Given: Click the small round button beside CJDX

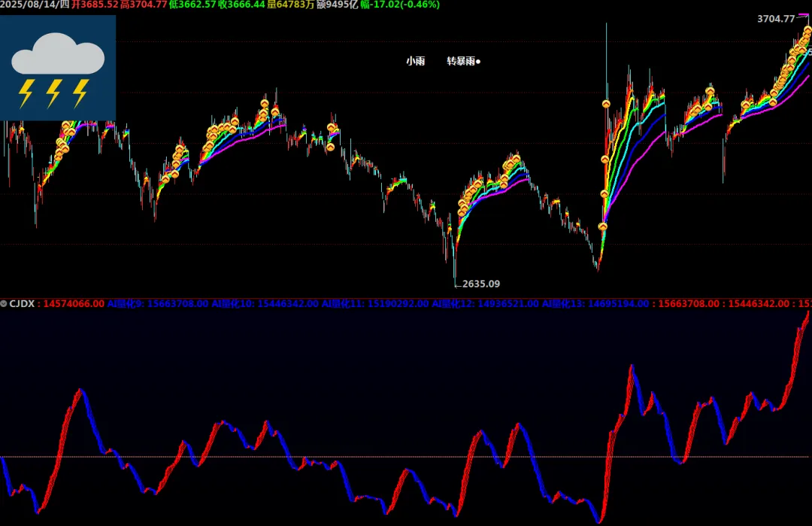Looking at the screenshot, I should click(x=4, y=304).
